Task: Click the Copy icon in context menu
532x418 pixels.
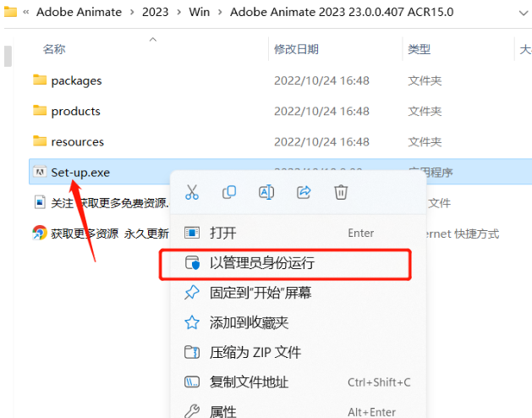Action: (x=229, y=192)
